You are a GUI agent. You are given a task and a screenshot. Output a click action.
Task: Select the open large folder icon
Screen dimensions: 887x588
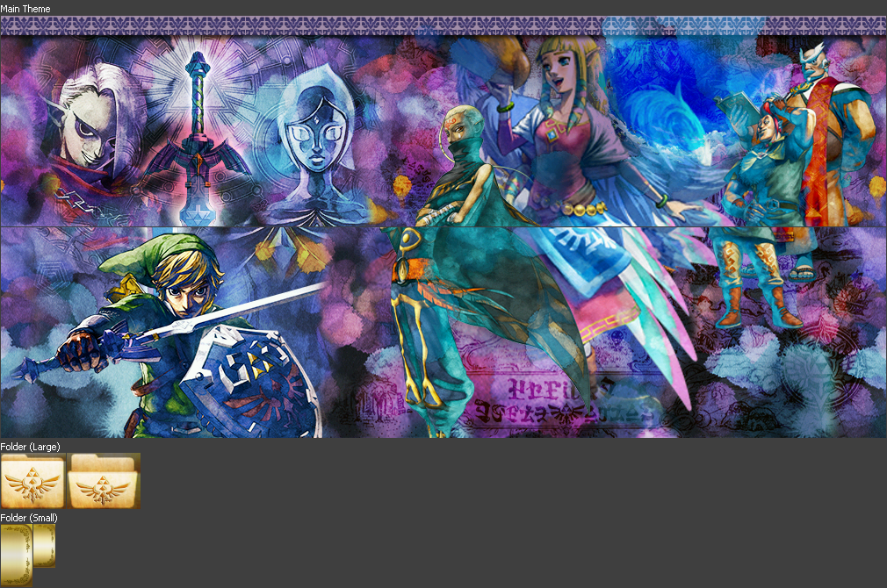105,481
